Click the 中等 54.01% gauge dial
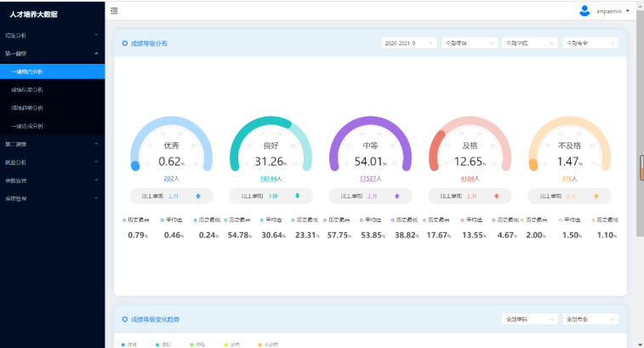This screenshot has height=348, width=644. pos(370,144)
